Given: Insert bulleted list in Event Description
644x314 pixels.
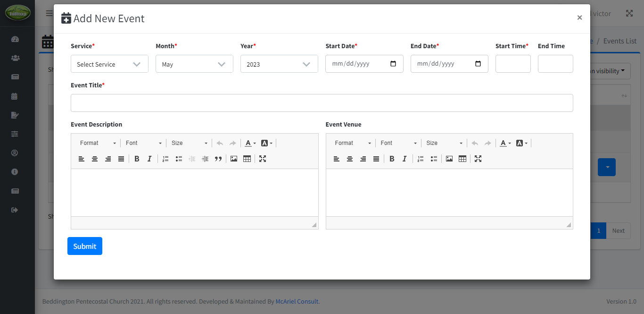Looking at the screenshot, I should pos(179,159).
